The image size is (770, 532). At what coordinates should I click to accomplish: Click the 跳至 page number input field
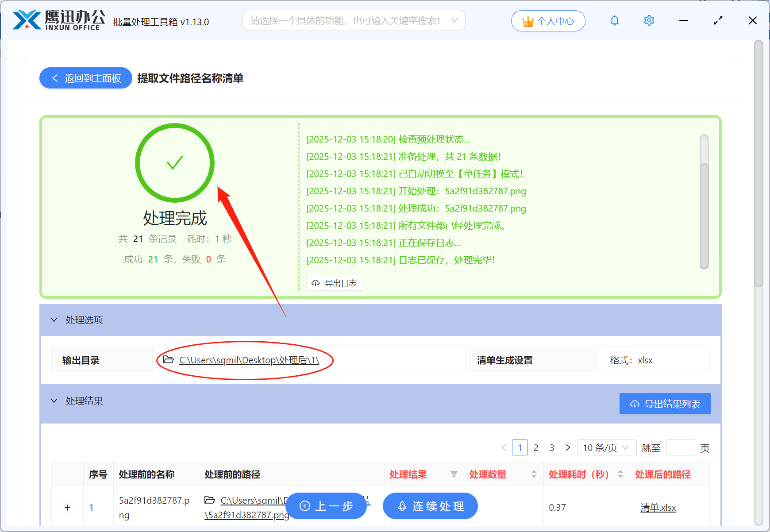pyautogui.click(x=680, y=447)
